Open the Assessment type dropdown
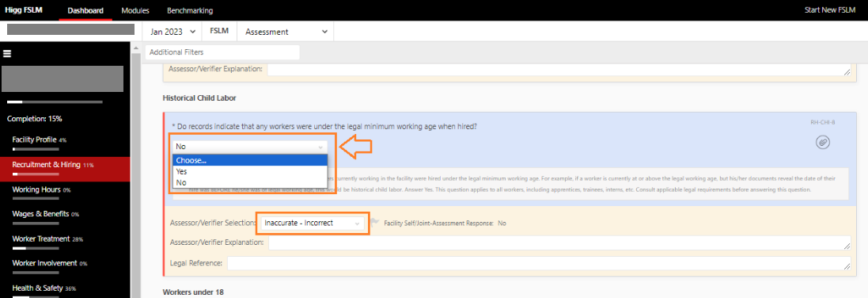 tap(286, 32)
